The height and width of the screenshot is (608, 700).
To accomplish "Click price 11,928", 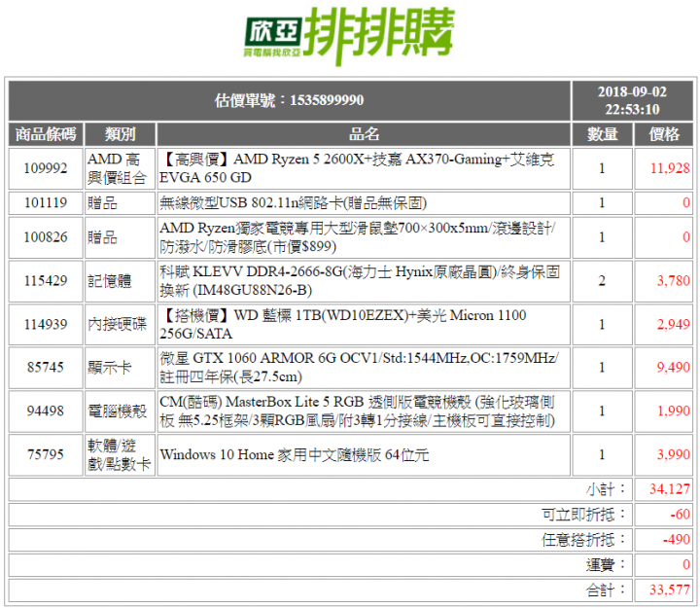I will [x=670, y=168].
